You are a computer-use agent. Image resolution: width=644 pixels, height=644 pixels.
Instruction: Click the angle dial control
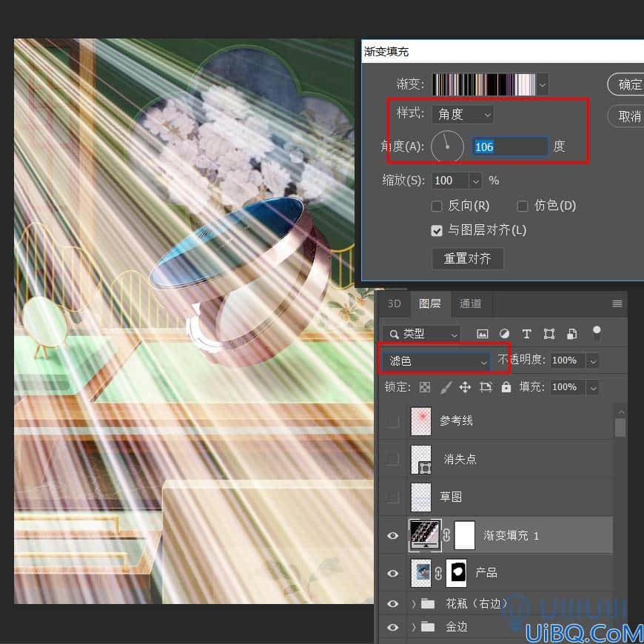(x=447, y=147)
